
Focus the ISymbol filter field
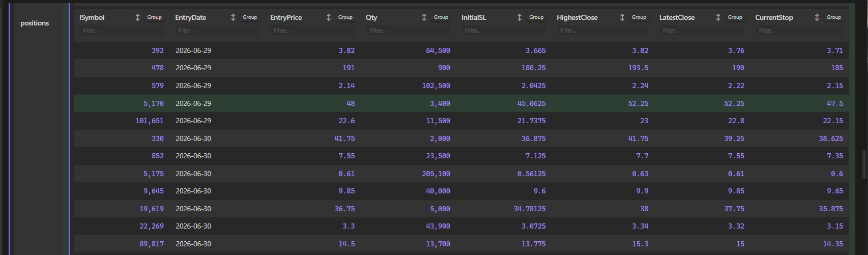(x=122, y=31)
